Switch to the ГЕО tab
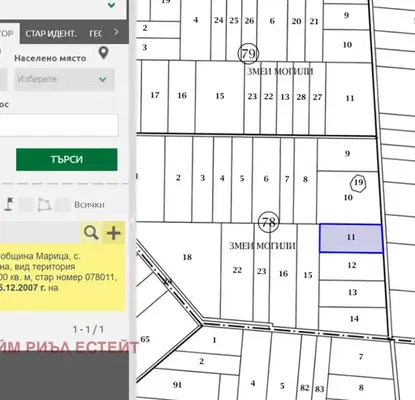Screen dimensions: 415x400 pos(96,34)
